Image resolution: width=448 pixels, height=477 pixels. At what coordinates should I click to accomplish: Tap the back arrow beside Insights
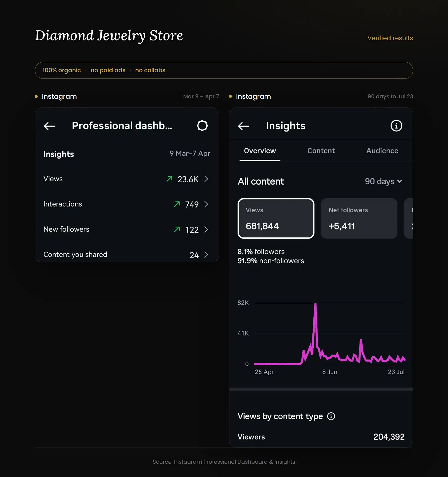tap(244, 126)
